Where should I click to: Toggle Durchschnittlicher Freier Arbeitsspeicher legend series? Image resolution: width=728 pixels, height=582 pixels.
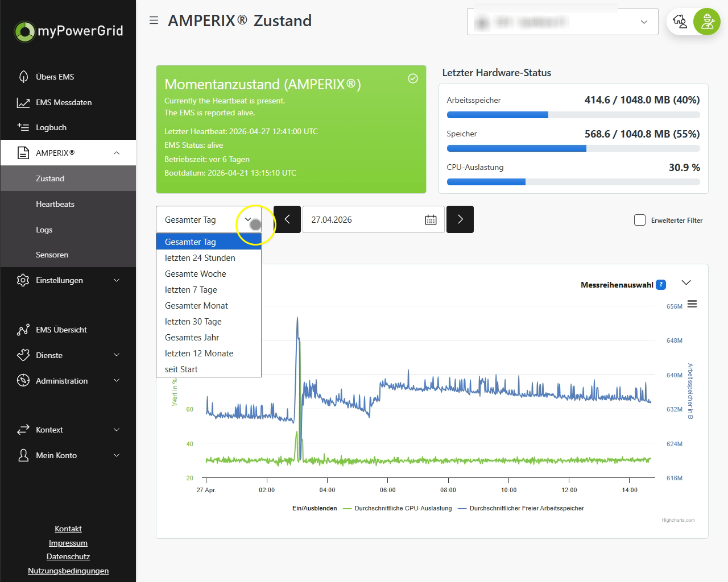(521, 508)
